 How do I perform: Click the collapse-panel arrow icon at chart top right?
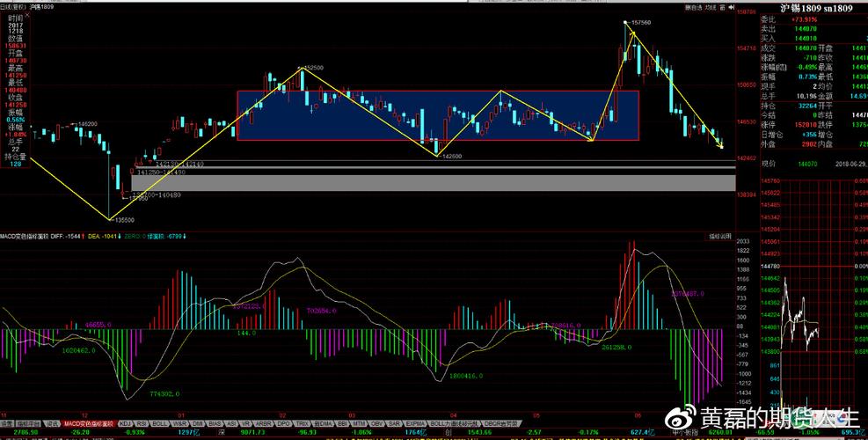click(x=730, y=8)
